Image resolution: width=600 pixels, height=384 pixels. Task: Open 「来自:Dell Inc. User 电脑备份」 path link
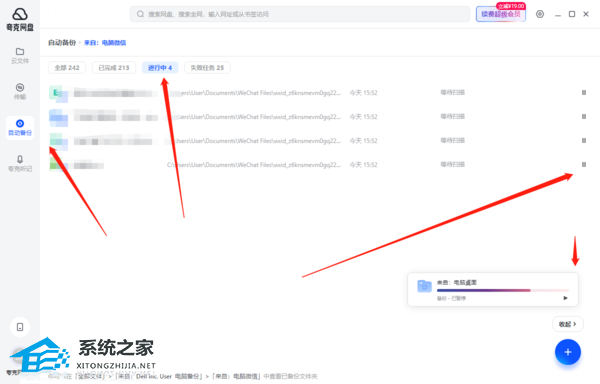[x=158, y=376]
